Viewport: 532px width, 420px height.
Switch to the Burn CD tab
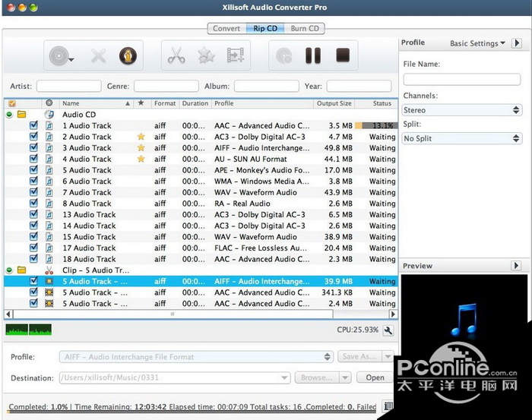[x=305, y=29]
